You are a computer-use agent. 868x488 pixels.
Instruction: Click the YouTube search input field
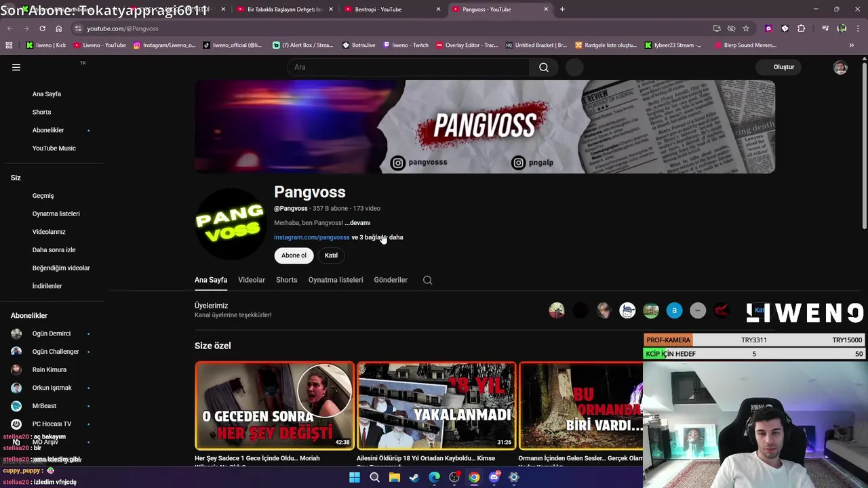(x=409, y=67)
